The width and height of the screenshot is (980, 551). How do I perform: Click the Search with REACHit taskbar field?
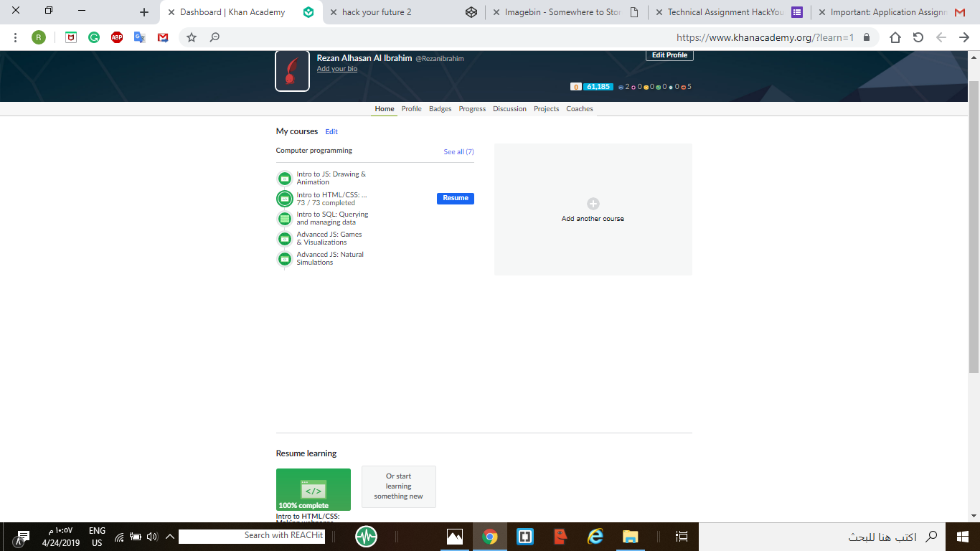click(x=252, y=536)
